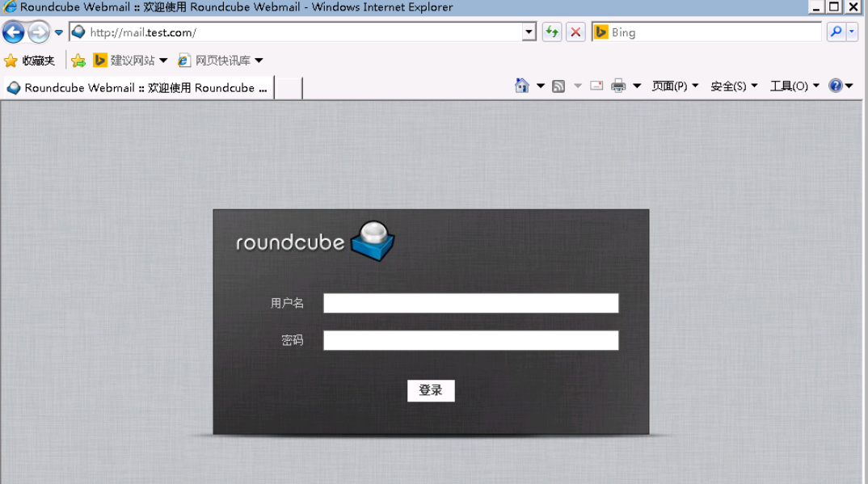Image resolution: width=868 pixels, height=484 pixels.
Task: Open the 工具(O) menu
Action: pyautogui.click(x=794, y=86)
